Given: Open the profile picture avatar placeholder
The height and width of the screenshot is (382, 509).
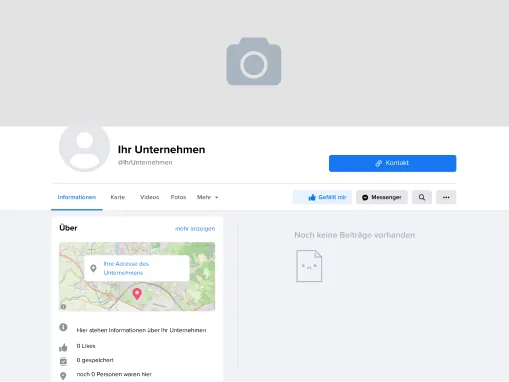Looking at the screenshot, I should 84,147.
